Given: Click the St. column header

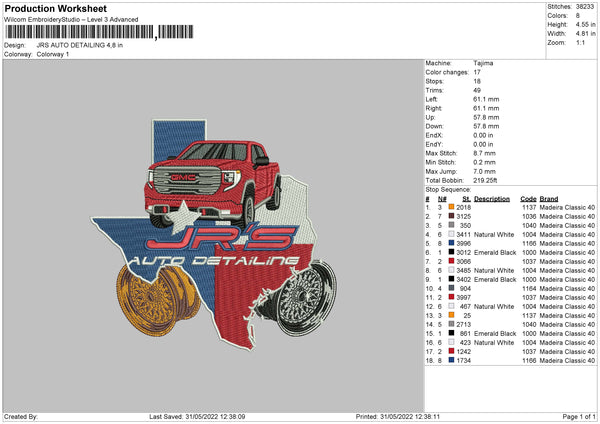Looking at the screenshot, I should [466, 199].
